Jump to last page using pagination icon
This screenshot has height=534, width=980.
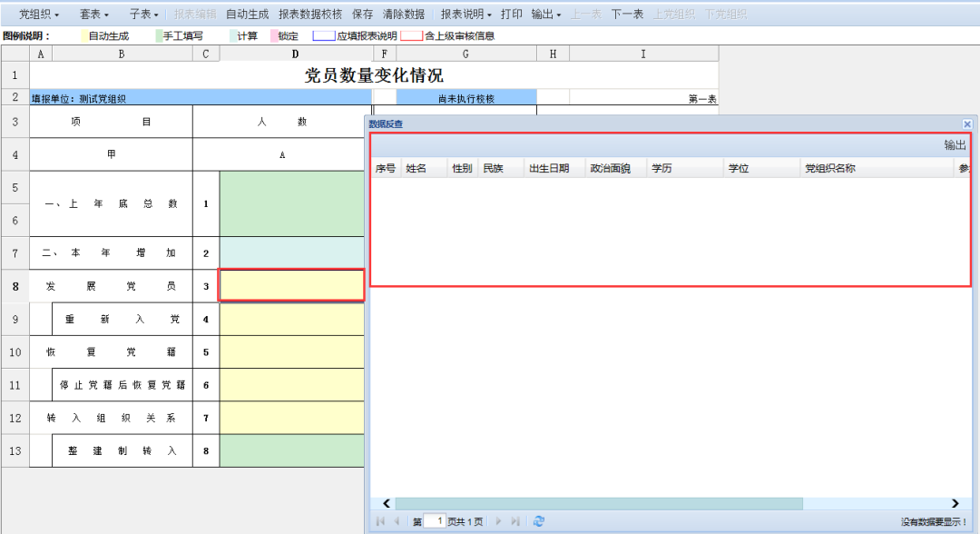(515, 521)
